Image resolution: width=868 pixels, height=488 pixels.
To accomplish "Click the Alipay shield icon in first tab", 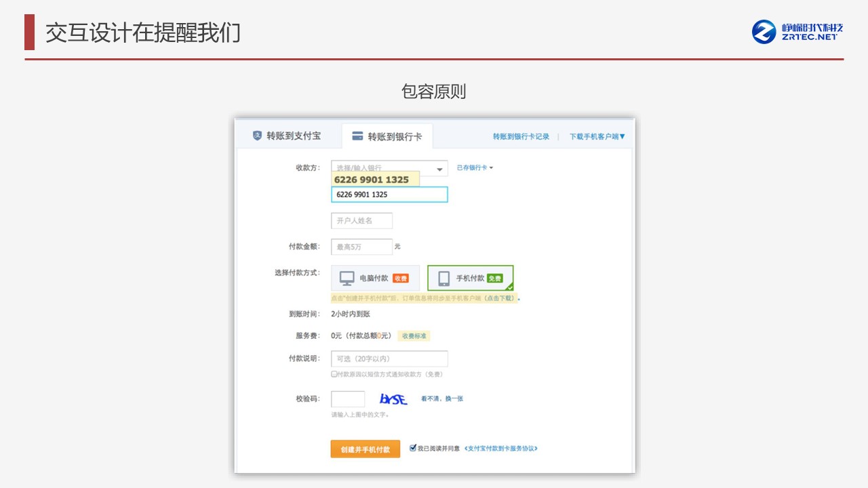I will (257, 136).
